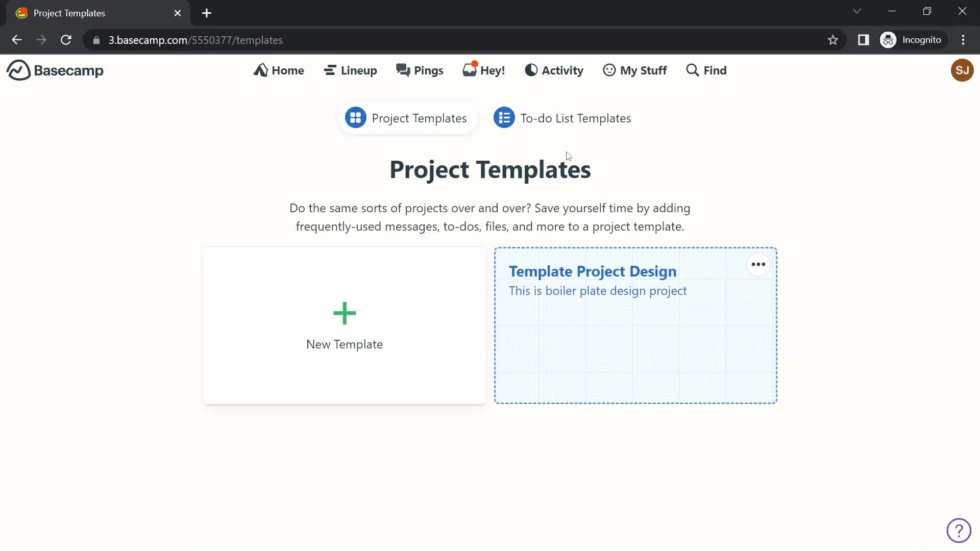Open a new browser tab

207,13
